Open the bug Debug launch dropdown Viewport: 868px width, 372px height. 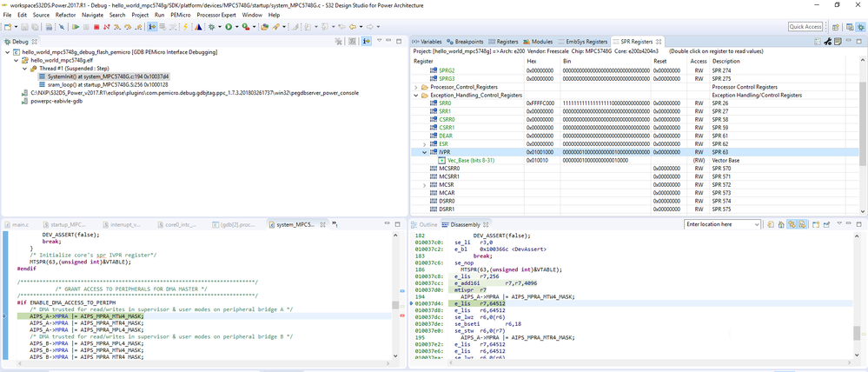pyautogui.click(x=220, y=27)
